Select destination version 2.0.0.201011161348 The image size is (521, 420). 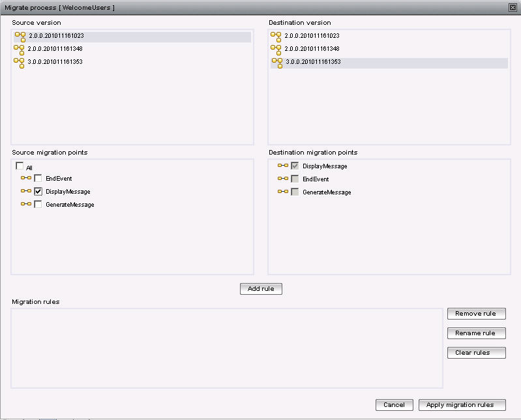389,50
